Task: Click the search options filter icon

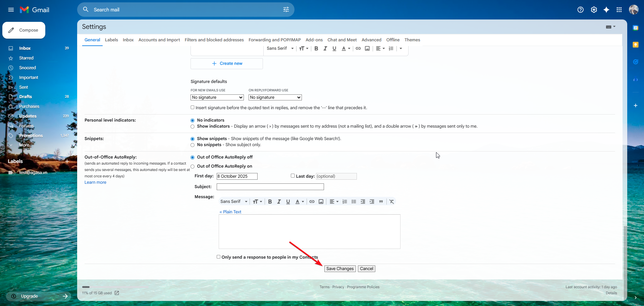Action: click(x=286, y=10)
